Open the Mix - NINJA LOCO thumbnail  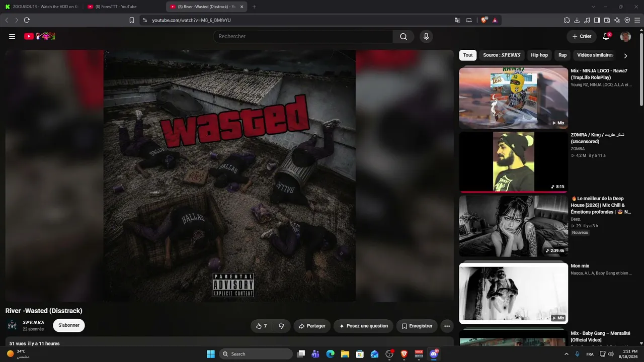click(x=513, y=98)
